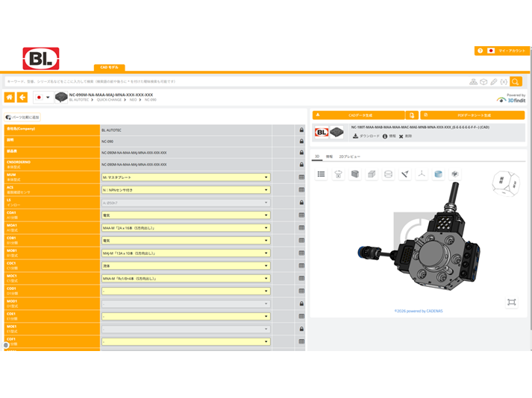Open the language flag dropdown next to back button
Image resolution: width=532 pixels, height=398 pixels.
(43, 98)
